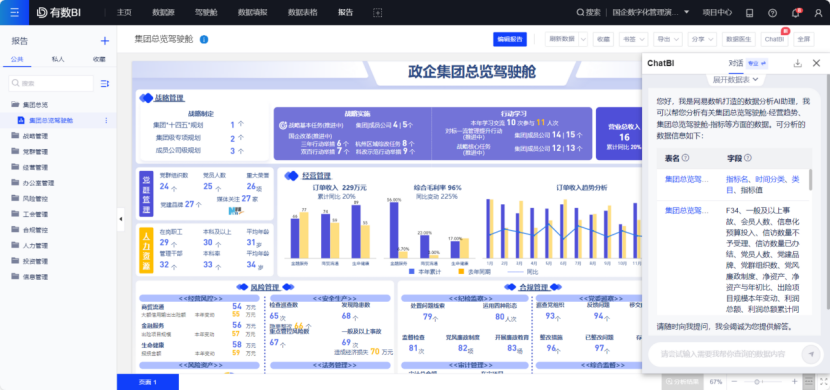The width and height of the screenshot is (830, 390).
Task: Switch to the 私人 tab
Action: pyautogui.click(x=58, y=60)
